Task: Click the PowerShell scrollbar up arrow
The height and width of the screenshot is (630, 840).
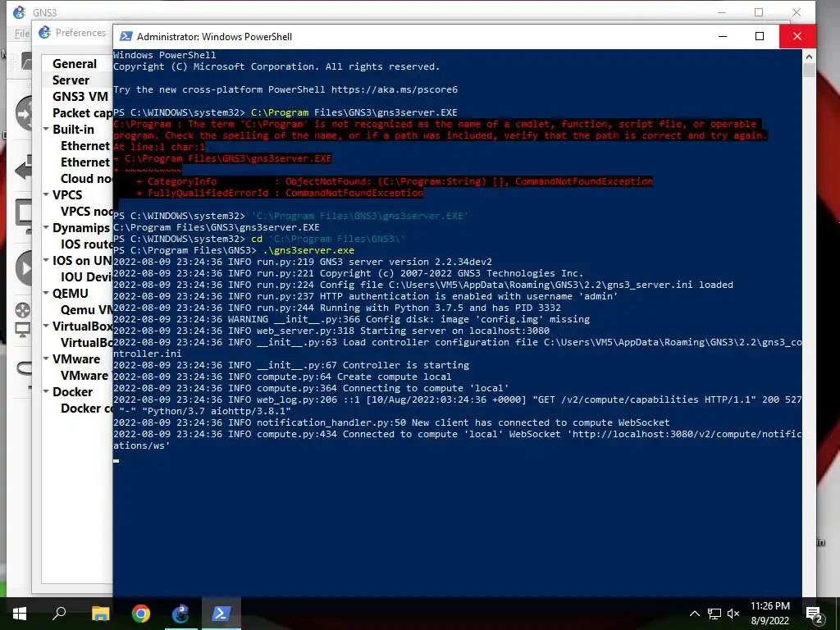Action: pyautogui.click(x=809, y=57)
